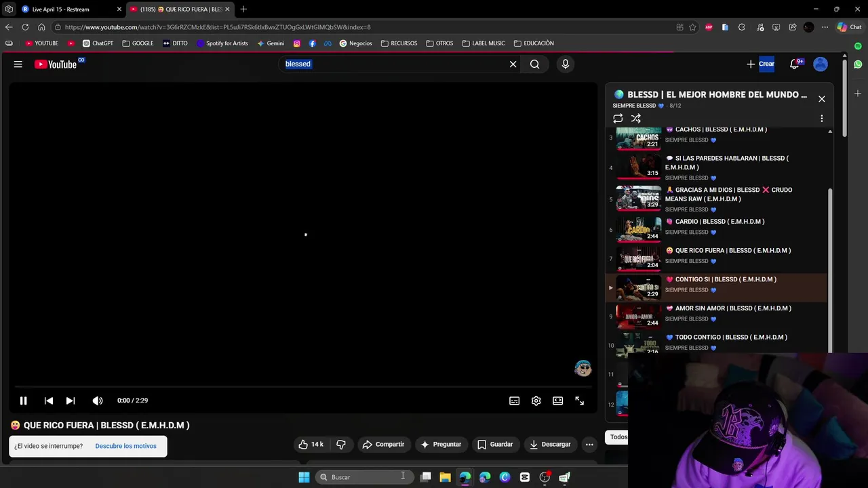Open playlist options three-dot menu
The height and width of the screenshot is (488, 868).
coord(821,118)
